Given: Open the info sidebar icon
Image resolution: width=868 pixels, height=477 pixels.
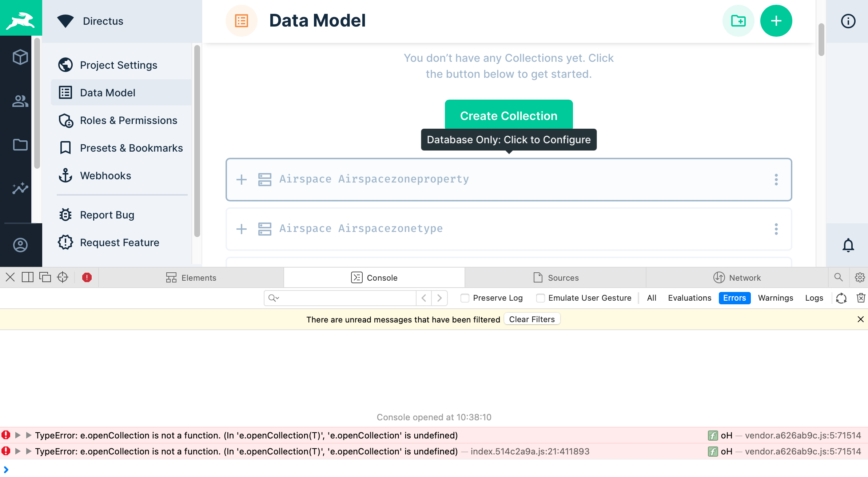Looking at the screenshot, I should point(848,21).
